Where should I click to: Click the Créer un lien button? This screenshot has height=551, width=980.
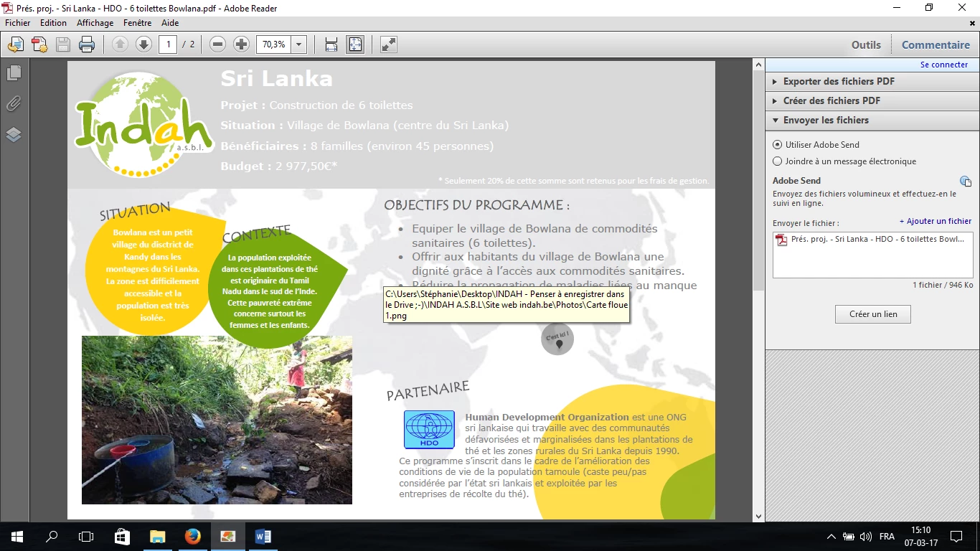pos(872,314)
